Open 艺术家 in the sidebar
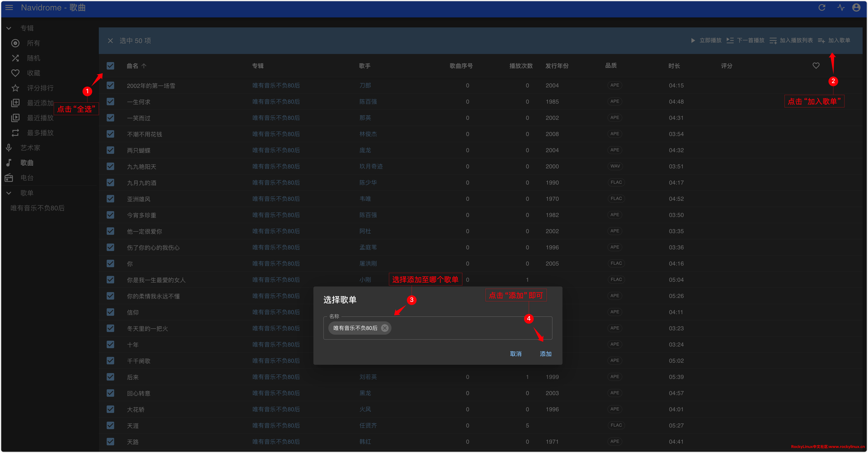Viewport: 868px width, 453px height. 30,148
